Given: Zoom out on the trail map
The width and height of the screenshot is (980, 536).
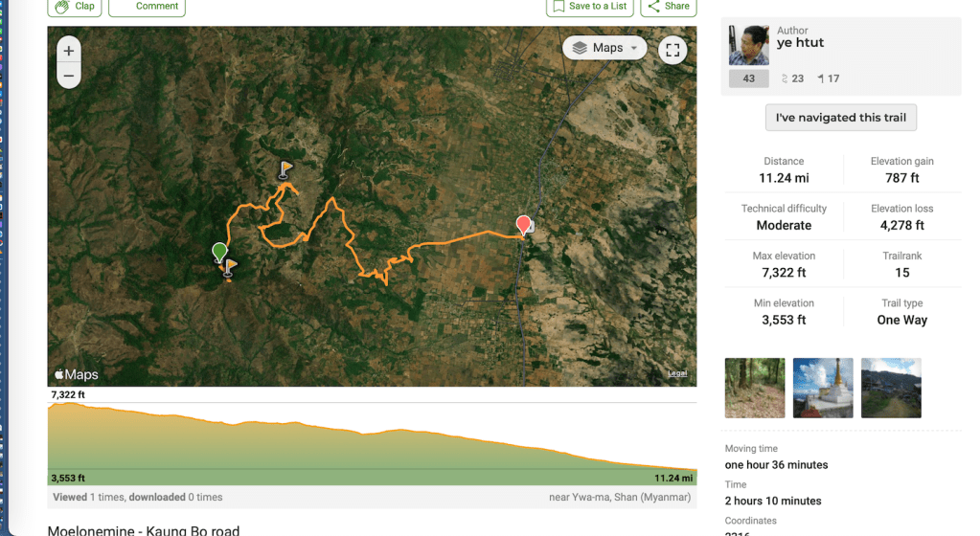Looking at the screenshot, I should [x=69, y=76].
